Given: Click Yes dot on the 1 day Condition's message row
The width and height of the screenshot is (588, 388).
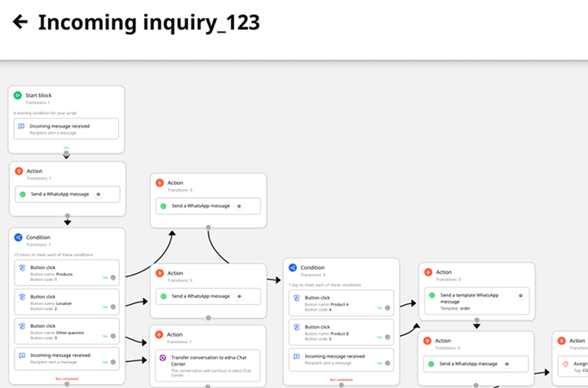Looking at the screenshot, I should click(387, 363).
